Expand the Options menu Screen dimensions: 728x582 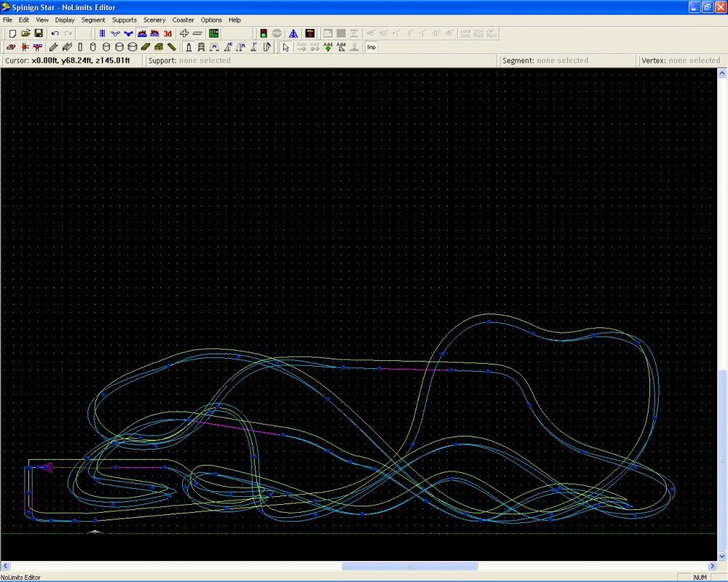click(211, 20)
